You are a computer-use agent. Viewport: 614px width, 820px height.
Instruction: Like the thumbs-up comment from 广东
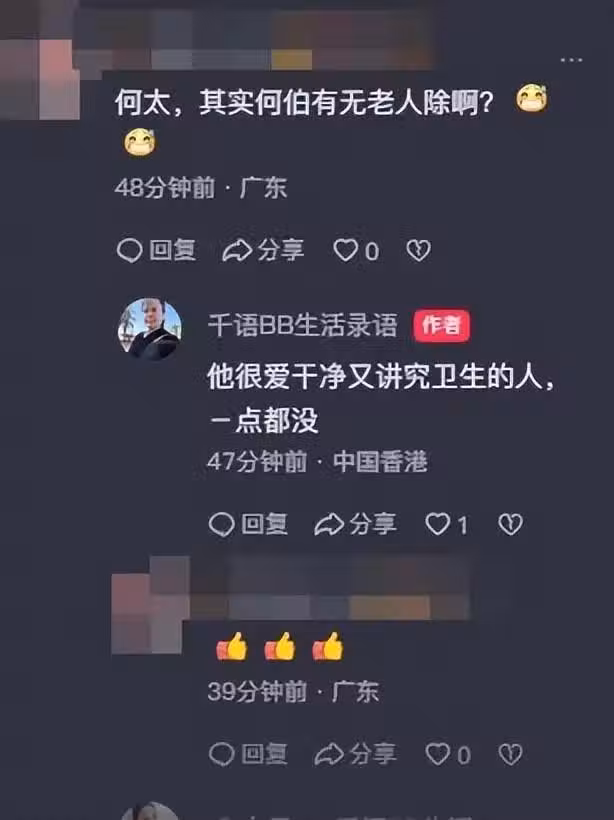448,754
